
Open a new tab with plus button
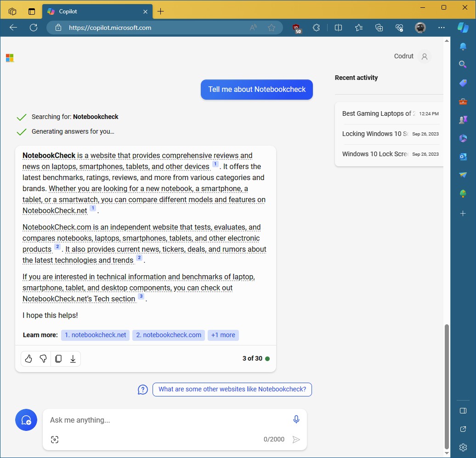click(x=161, y=11)
